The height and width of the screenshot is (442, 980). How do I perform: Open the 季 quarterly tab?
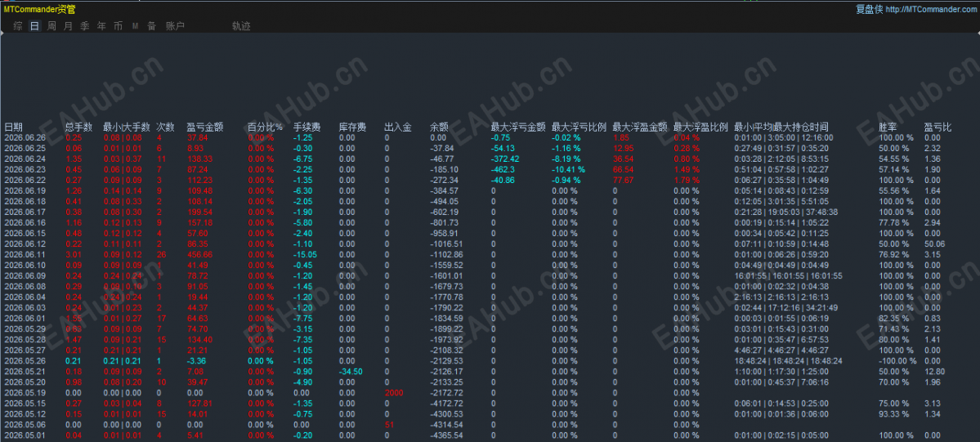[x=85, y=26]
